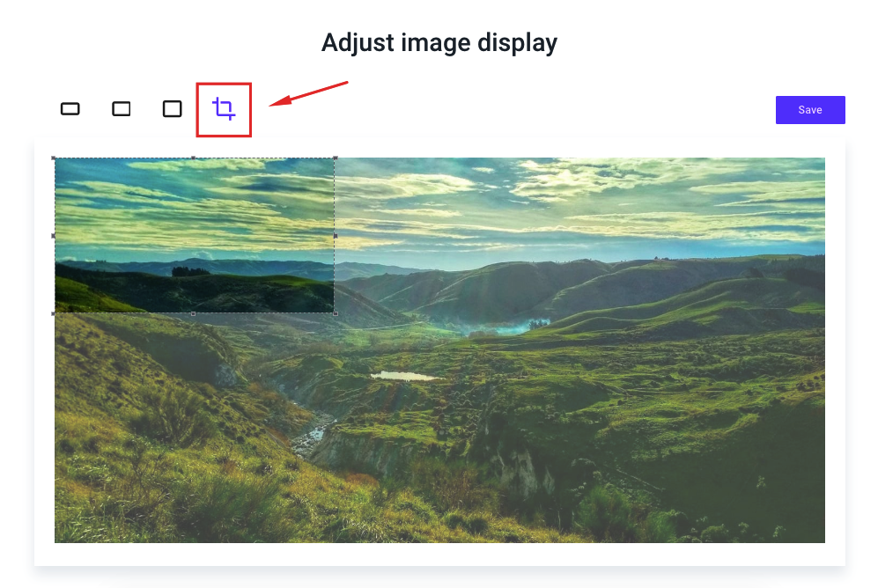Viewport: 878px width, 588px height.
Task: Click the small pond in the landscape image
Action: [402, 376]
